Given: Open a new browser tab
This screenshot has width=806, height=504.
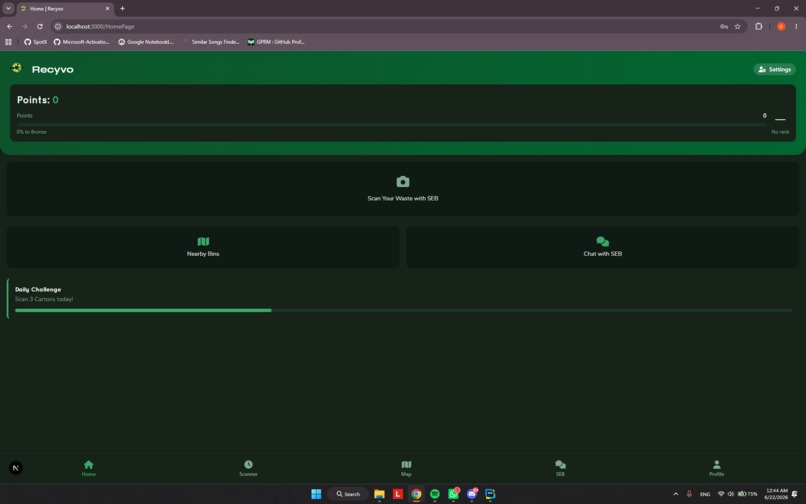Looking at the screenshot, I should tap(122, 8).
